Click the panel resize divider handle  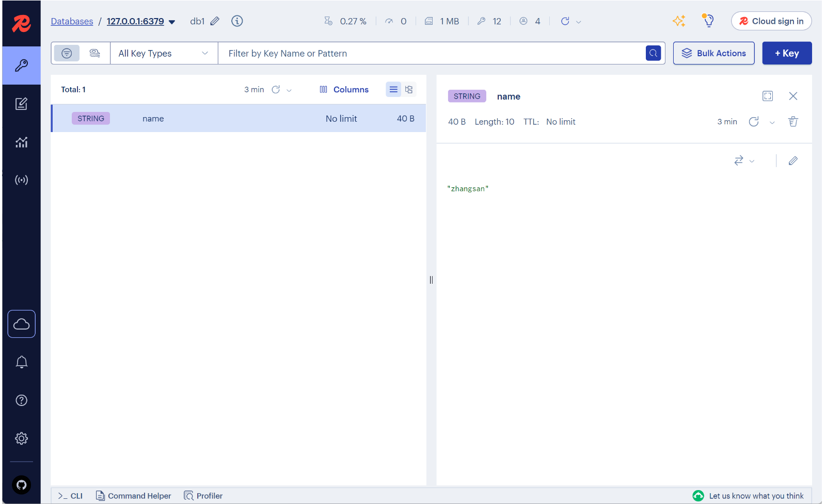coord(431,280)
